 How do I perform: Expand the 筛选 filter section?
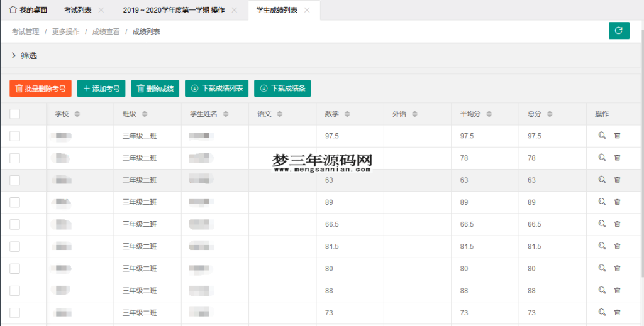25,55
